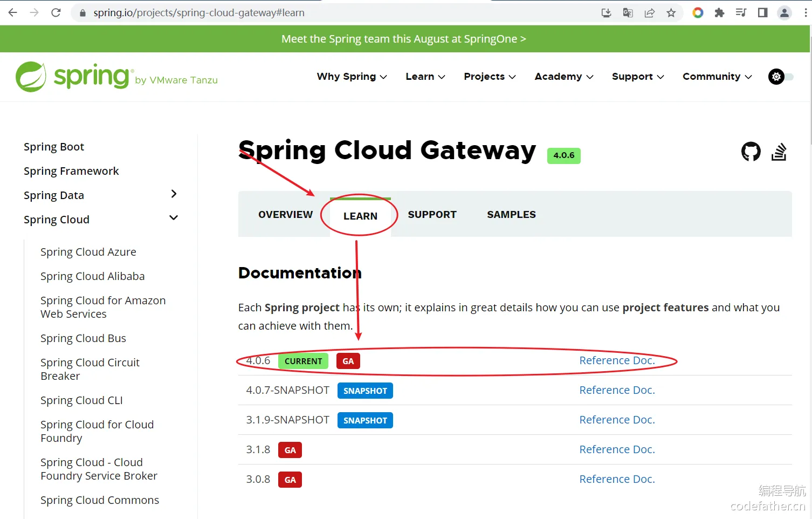Open the Learn dropdown in top navigation
This screenshot has height=519, width=812.
pos(425,77)
